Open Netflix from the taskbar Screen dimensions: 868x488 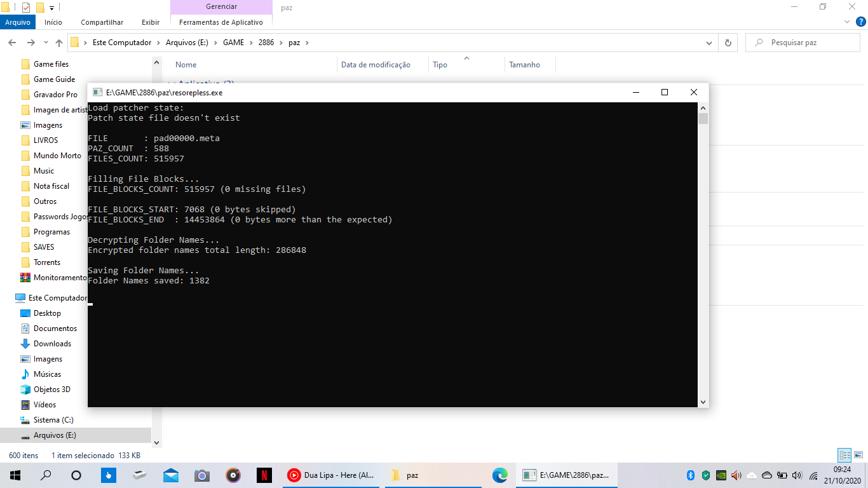264,475
